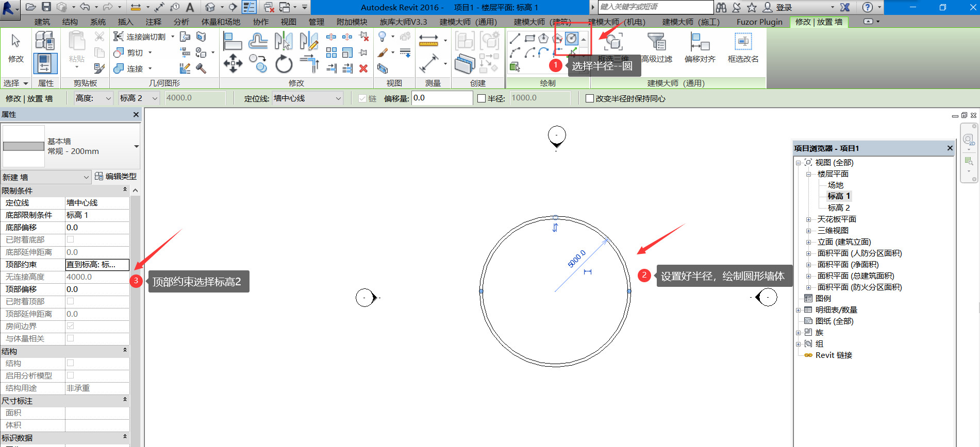
Task: Open the 高度 dropdown in options bar
Action: pyautogui.click(x=93, y=98)
